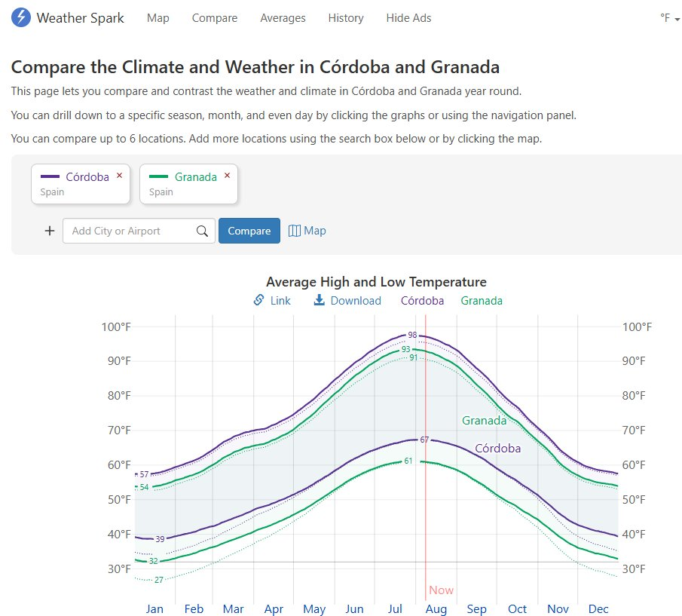Viewport: 682px width, 616px height.
Task: Toggle Córdoba series in chart legend
Action: click(422, 300)
